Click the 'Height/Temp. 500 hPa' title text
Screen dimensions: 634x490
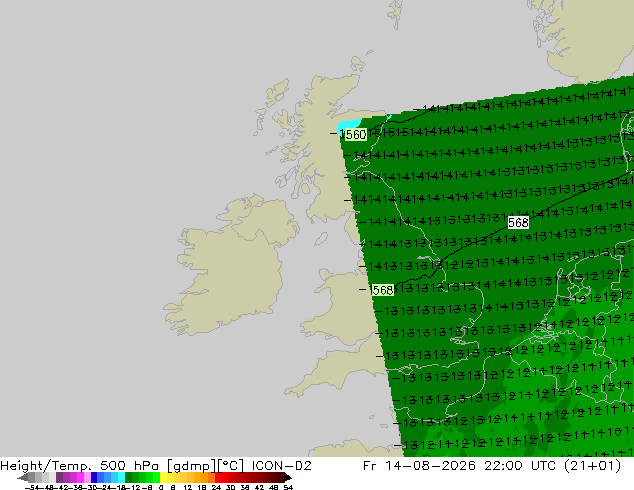pyautogui.click(x=80, y=466)
